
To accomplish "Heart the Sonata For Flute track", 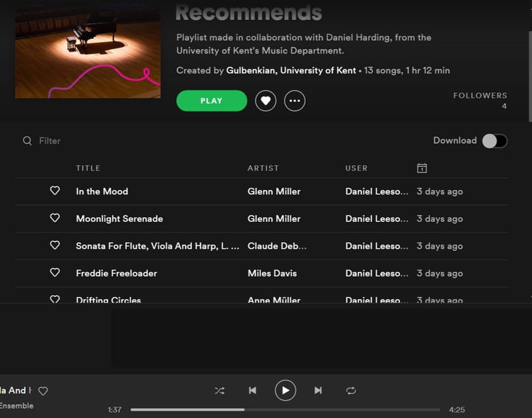I will point(55,246).
